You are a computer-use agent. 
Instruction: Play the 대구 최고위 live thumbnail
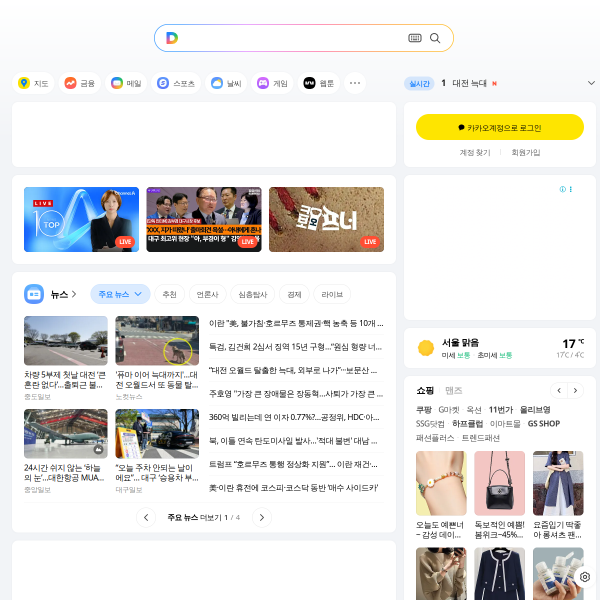point(204,219)
